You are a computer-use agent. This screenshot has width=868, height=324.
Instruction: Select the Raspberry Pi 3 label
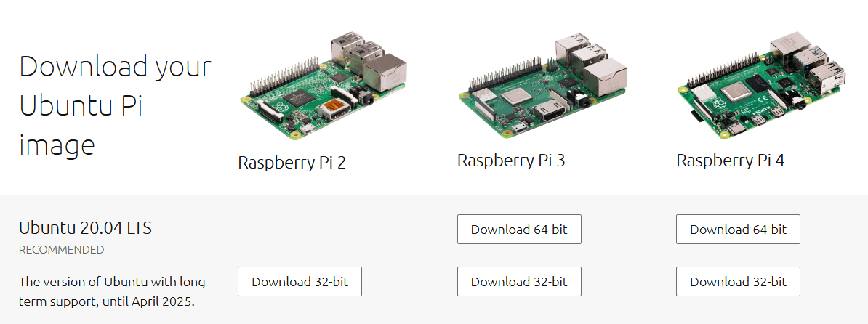511,161
